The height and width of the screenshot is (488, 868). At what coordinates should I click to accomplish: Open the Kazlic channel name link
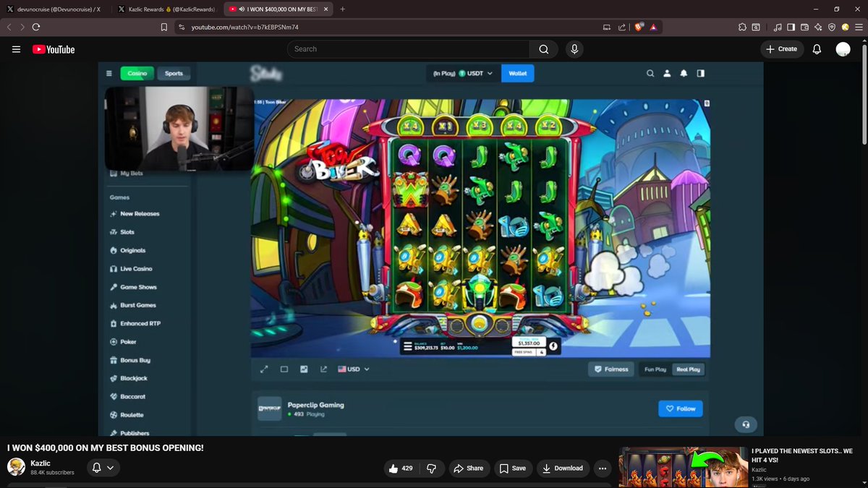pyautogui.click(x=41, y=463)
